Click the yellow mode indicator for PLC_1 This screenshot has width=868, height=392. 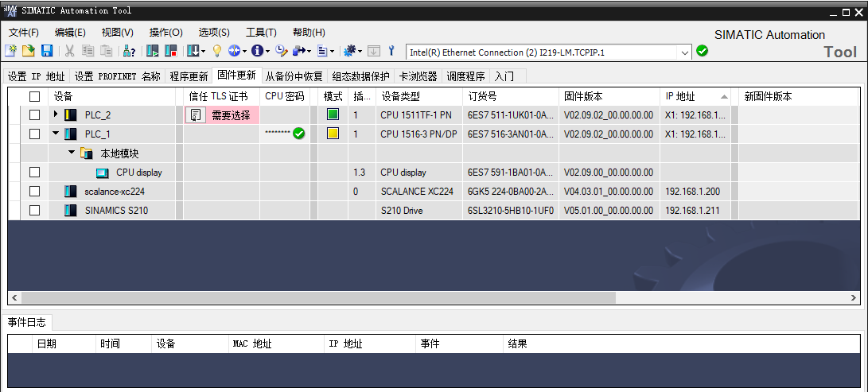pyautogui.click(x=333, y=134)
